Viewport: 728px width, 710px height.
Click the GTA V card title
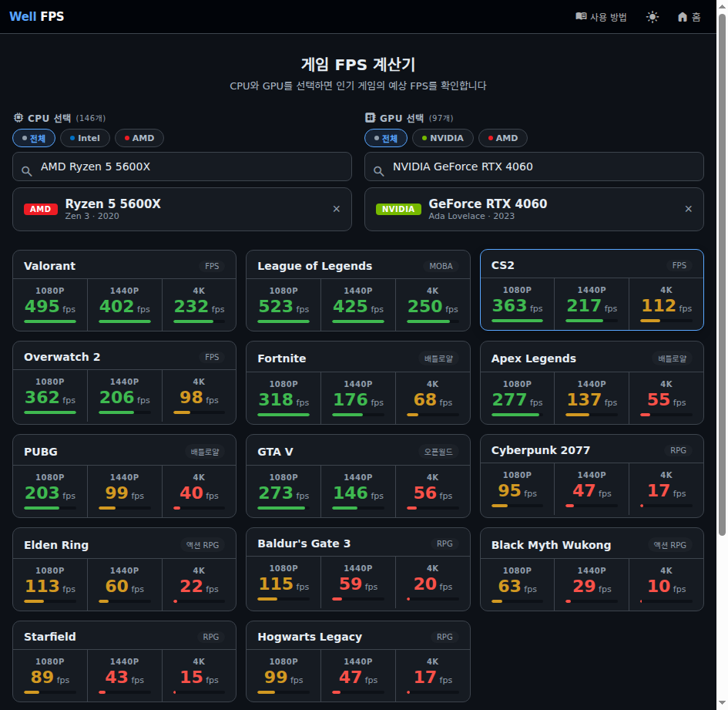coord(275,452)
